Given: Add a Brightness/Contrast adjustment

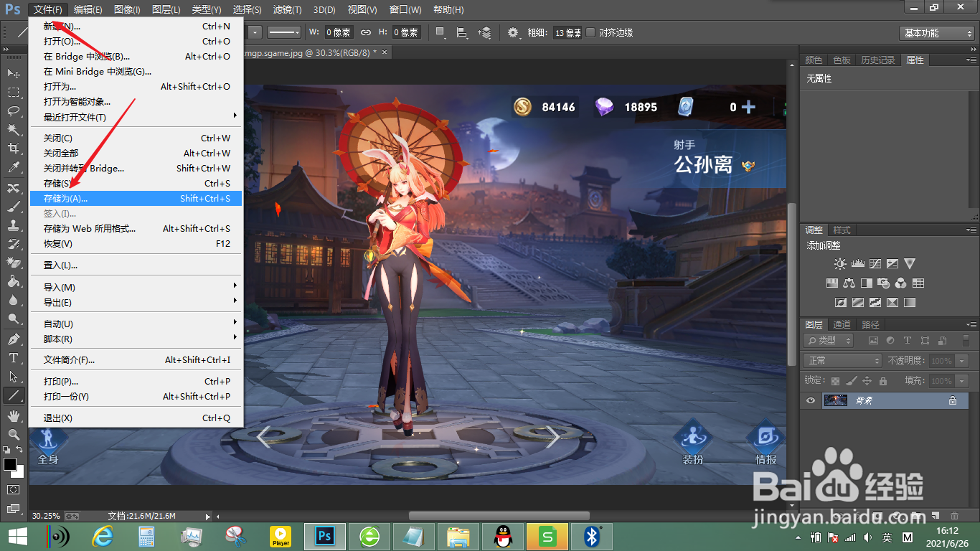Looking at the screenshot, I should click(840, 264).
